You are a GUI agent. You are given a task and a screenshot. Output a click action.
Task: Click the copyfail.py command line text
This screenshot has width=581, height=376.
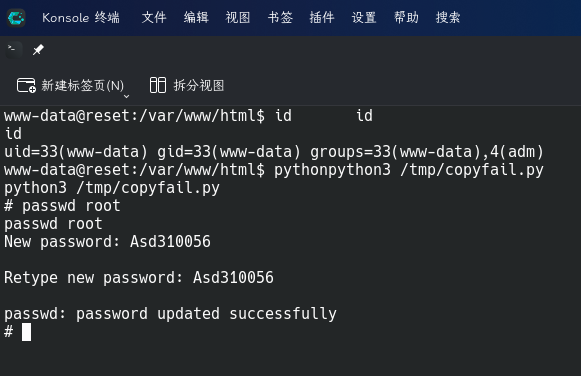tap(112, 188)
